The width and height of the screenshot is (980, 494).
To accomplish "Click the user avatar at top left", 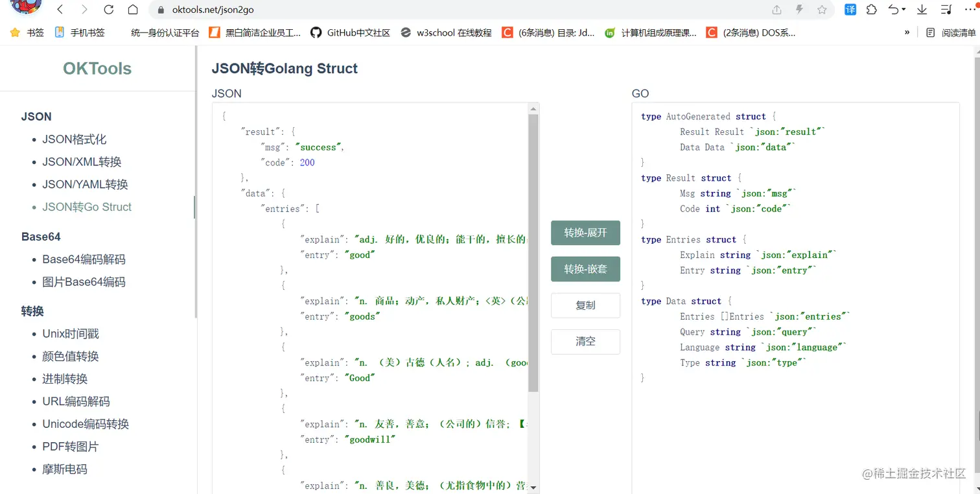I will pos(27,6).
